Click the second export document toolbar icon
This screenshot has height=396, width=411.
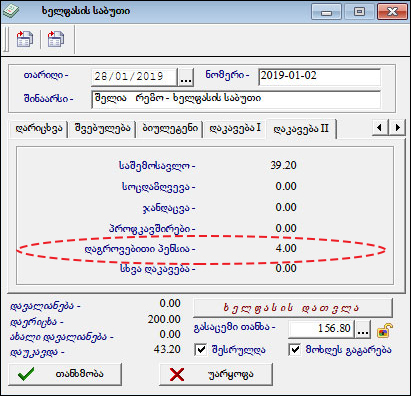coord(56,39)
